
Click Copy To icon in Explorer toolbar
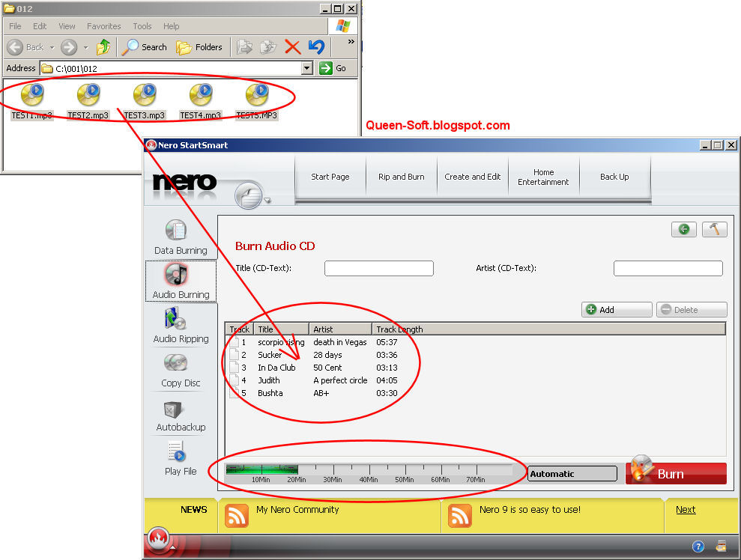pyautogui.click(x=268, y=47)
